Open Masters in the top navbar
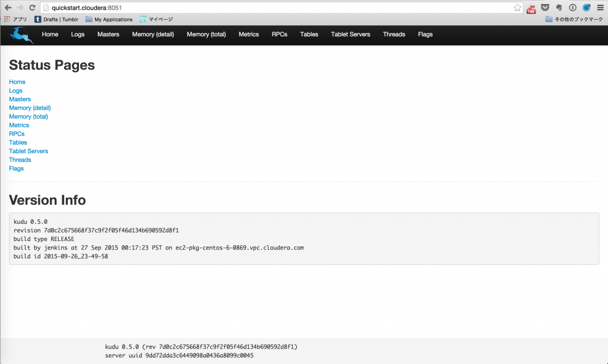 point(108,34)
